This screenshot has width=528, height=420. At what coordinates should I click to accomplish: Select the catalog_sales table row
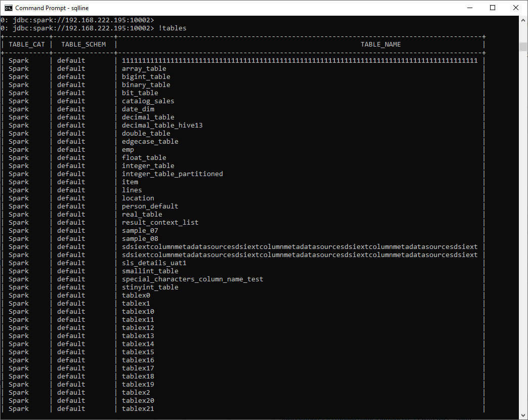click(x=148, y=101)
